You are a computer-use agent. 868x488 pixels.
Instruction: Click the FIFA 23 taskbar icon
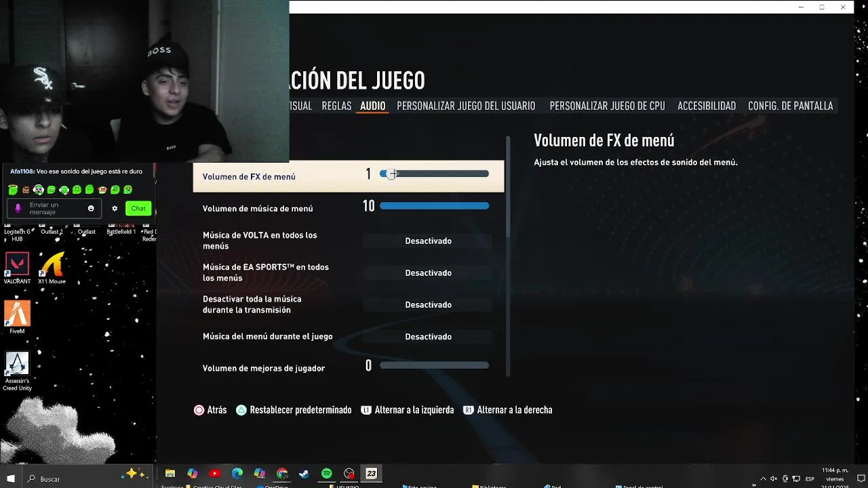[x=372, y=474]
